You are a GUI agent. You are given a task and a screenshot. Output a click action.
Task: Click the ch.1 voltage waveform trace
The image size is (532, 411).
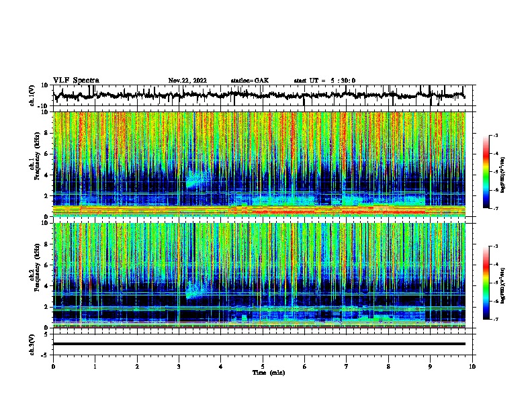coord(259,95)
